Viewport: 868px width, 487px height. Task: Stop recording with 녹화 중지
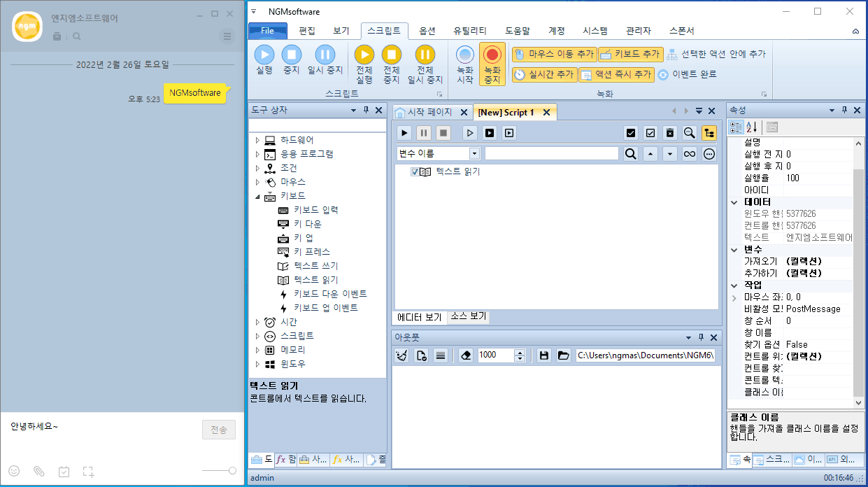click(492, 64)
